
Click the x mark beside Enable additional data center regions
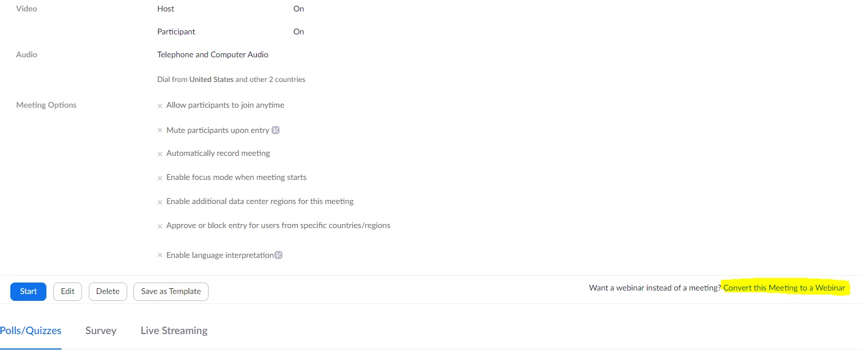click(x=160, y=202)
